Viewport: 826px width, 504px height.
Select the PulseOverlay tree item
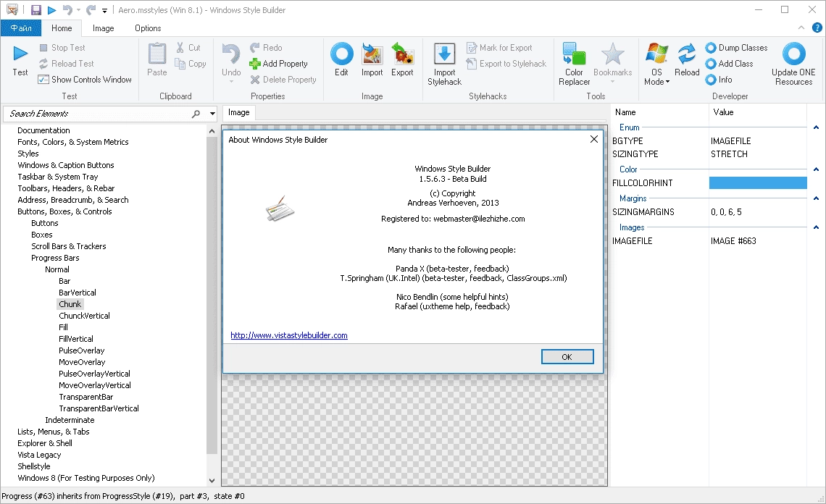82,350
